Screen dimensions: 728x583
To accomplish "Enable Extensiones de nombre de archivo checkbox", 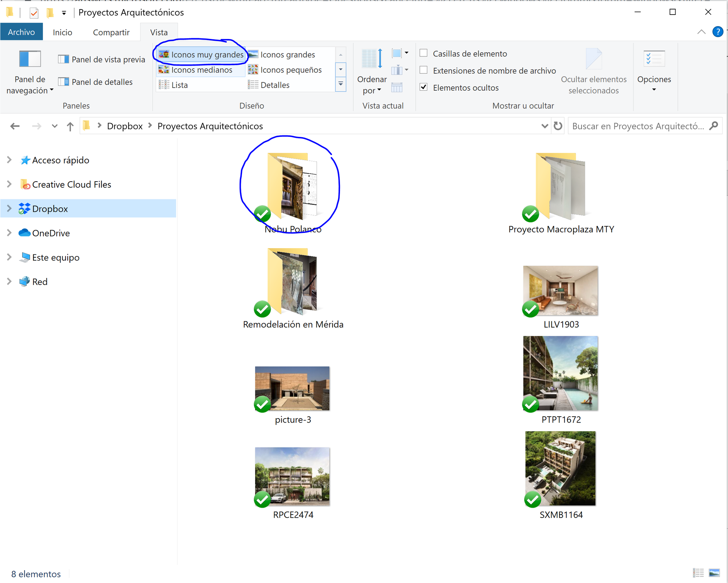I will (423, 70).
